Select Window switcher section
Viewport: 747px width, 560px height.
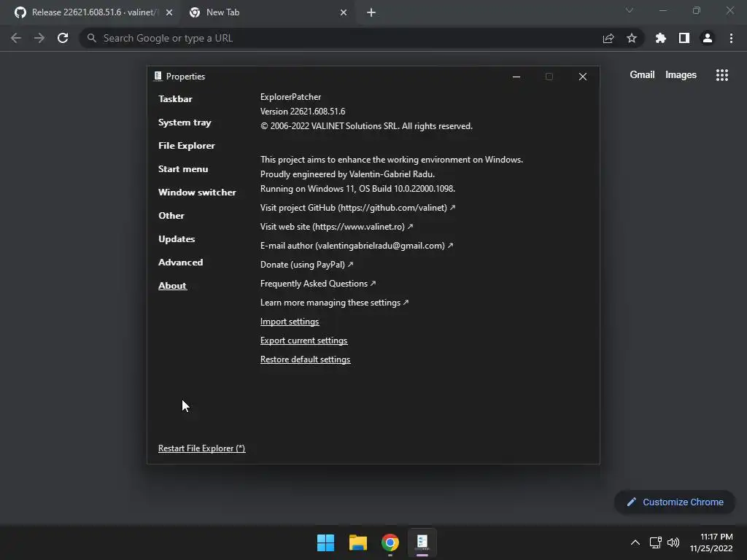(x=197, y=192)
